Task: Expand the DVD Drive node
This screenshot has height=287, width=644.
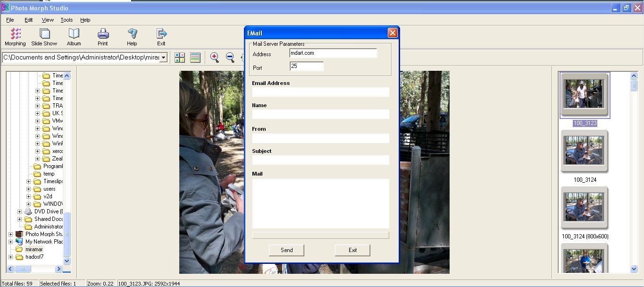Action: pyautogui.click(x=19, y=211)
